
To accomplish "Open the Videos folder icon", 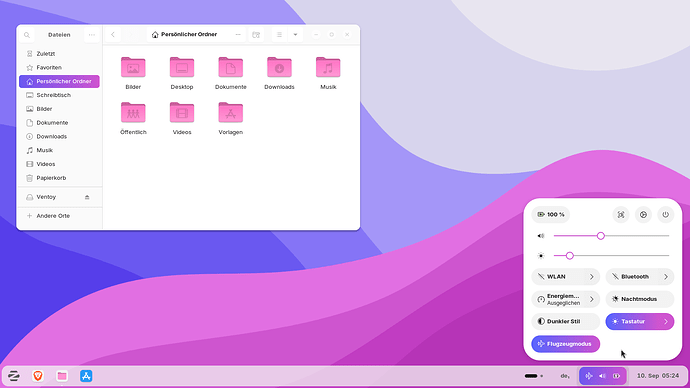I will (x=182, y=113).
